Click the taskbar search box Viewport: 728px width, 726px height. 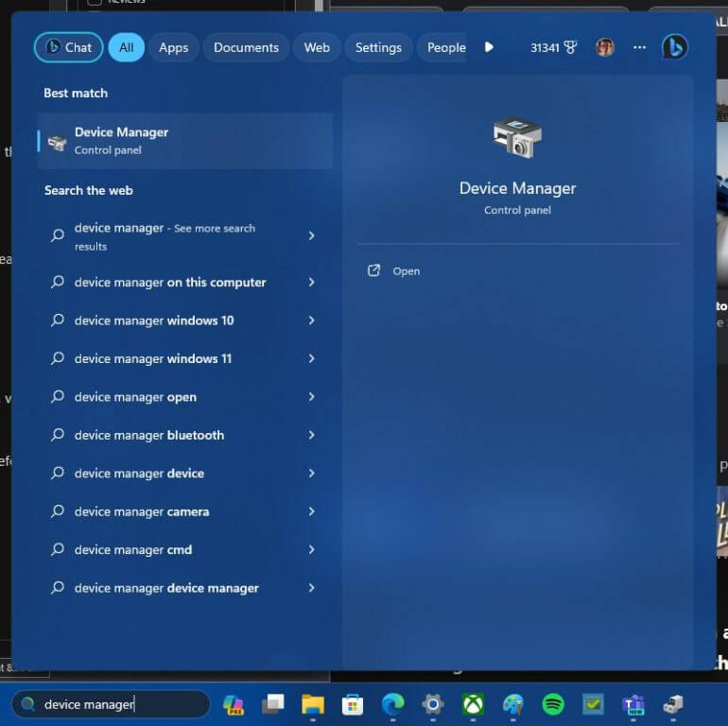[x=111, y=704]
